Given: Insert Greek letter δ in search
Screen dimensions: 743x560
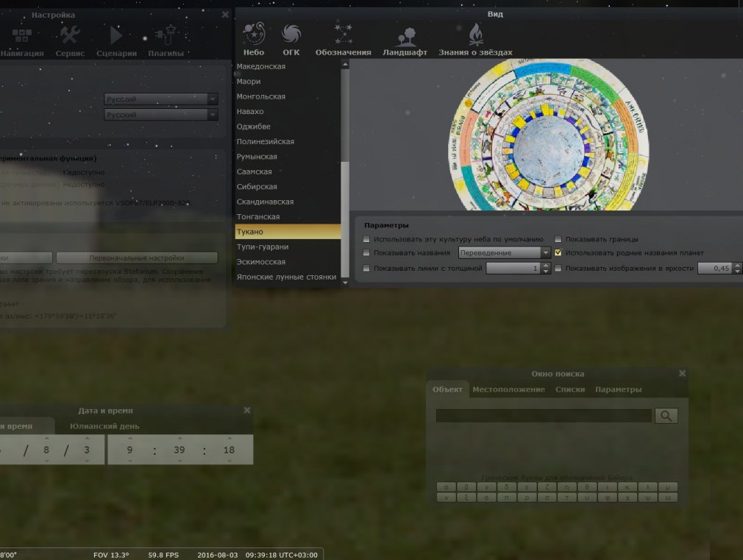Looking at the screenshot, I should 507,487.
